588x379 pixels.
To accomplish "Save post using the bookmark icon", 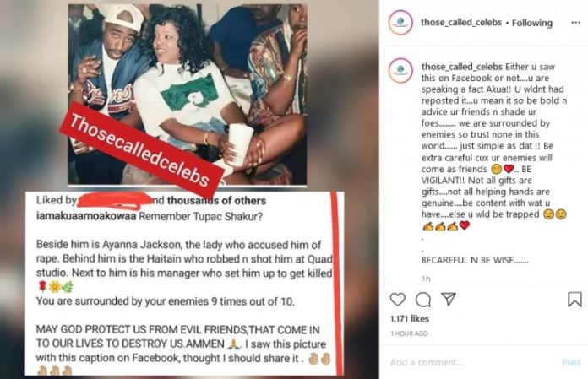I will click(574, 299).
